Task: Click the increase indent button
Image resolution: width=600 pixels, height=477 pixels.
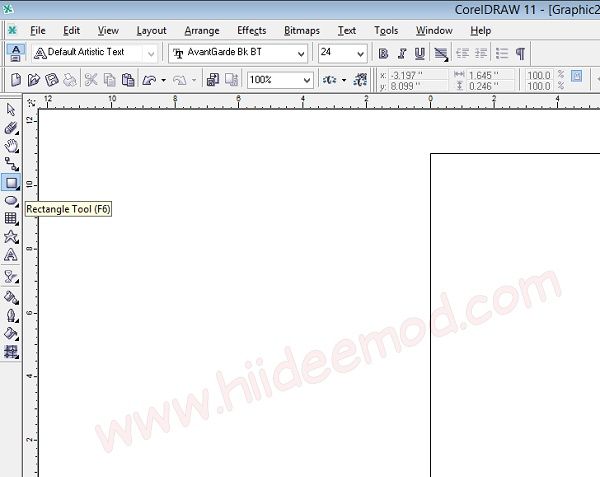Action: pos(481,54)
